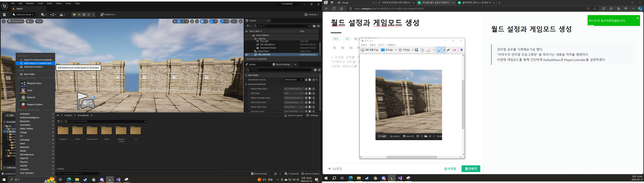Toggle world/local coordinate space globe icon
Screen dimensions: 644x183
[192, 22]
